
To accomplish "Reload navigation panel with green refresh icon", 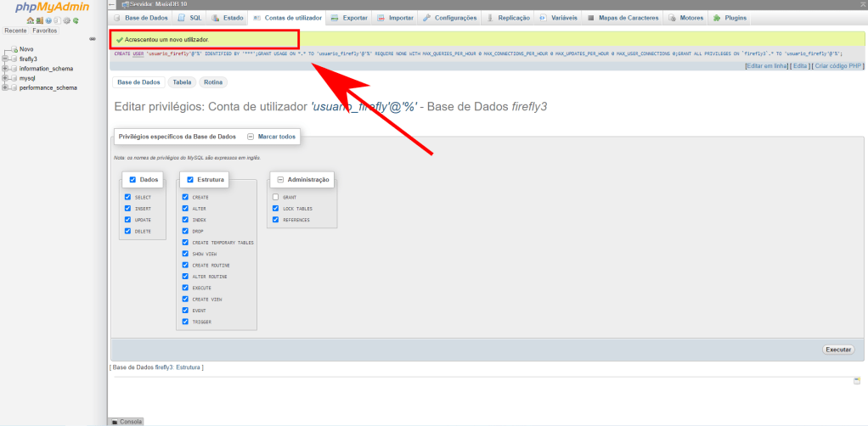I will point(76,20).
